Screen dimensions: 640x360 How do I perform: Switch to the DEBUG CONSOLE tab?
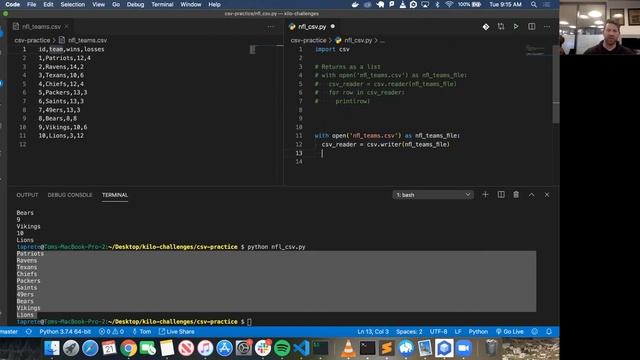(x=70, y=195)
